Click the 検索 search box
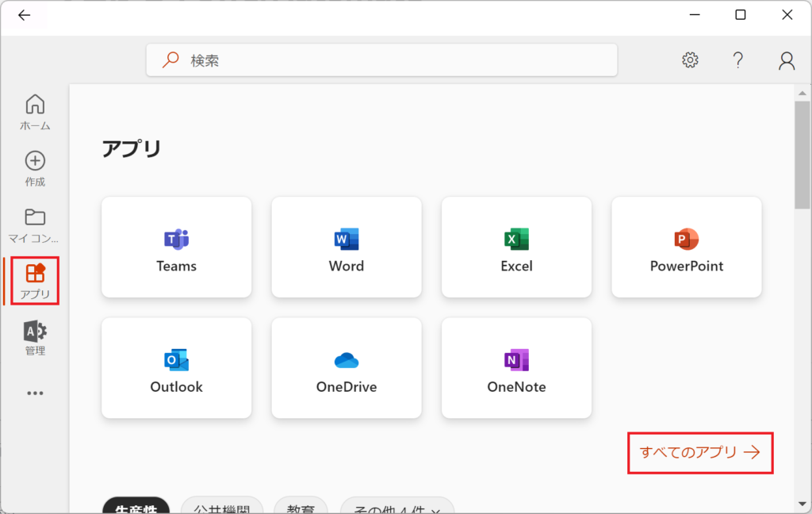 click(x=381, y=60)
